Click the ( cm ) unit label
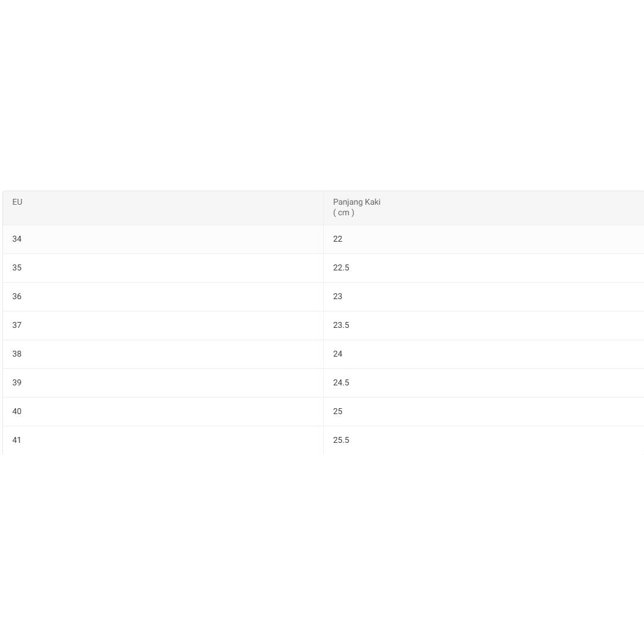 pyautogui.click(x=344, y=213)
